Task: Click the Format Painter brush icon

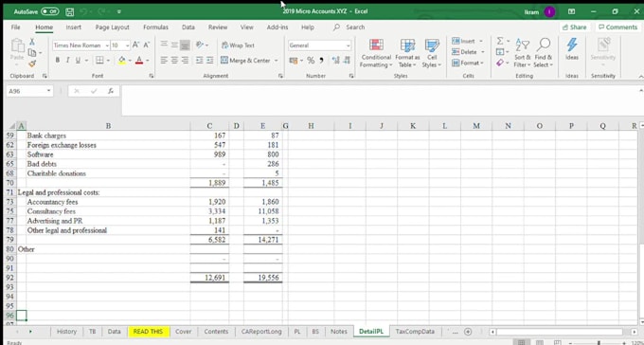Action: (x=32, y=64)
